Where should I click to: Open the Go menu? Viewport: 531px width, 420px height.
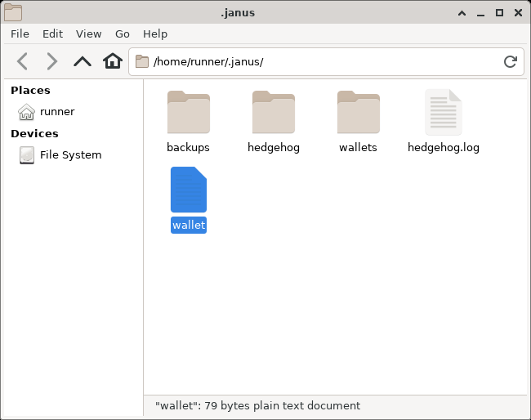[123, 34]
